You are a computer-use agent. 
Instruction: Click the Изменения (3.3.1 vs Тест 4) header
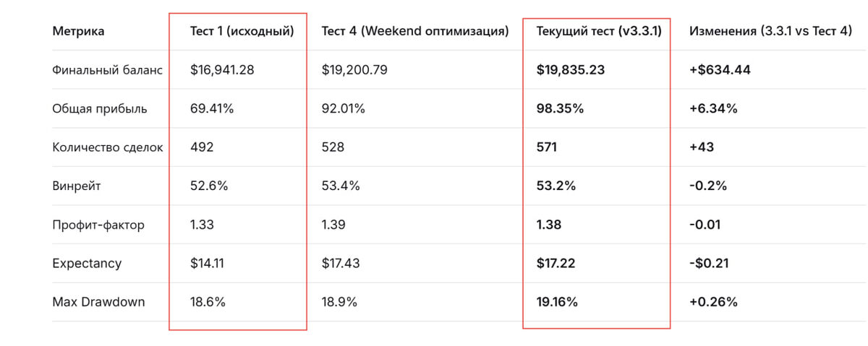click(770, 31)
